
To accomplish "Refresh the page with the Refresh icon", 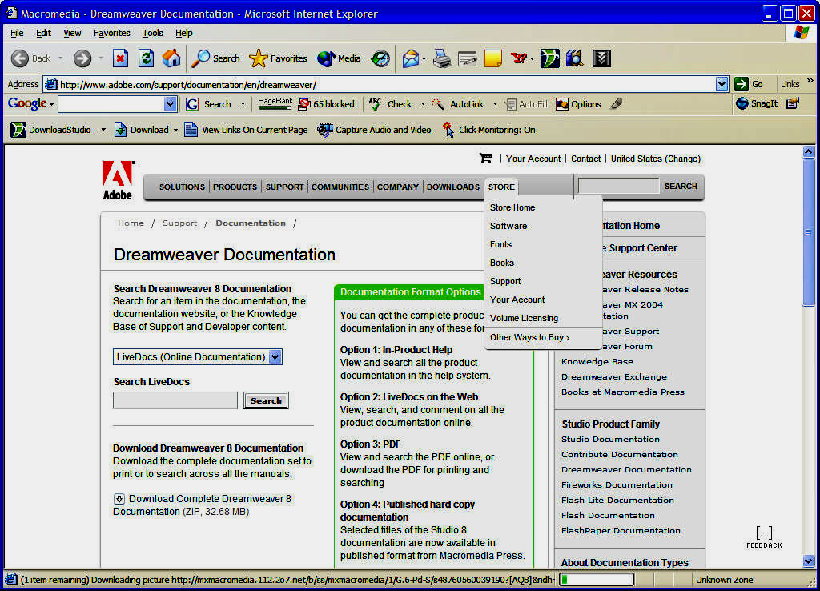I will [x=146, y=59].
